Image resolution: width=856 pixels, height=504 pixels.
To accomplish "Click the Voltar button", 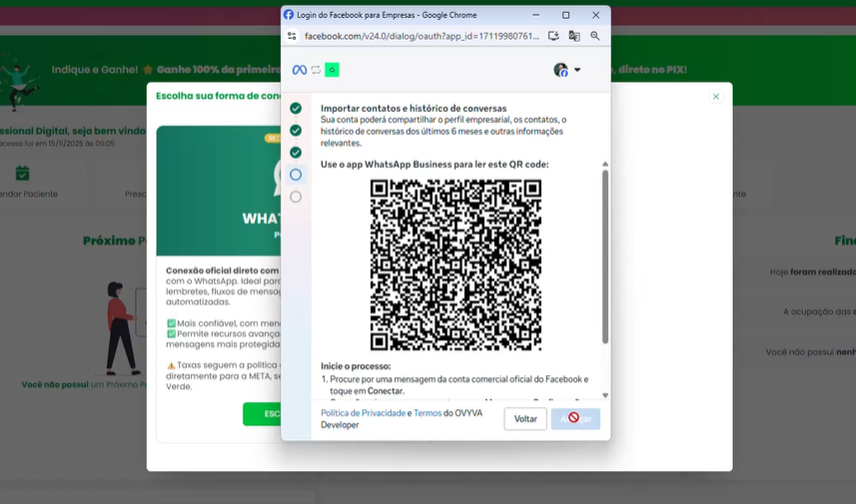I will [525, 419].
